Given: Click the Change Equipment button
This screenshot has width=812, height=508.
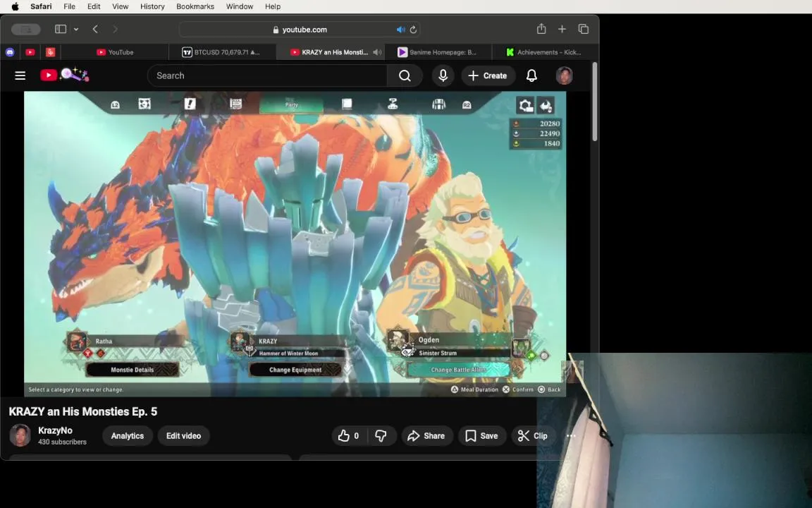Looking at the screenshot, I should point(295,370).
